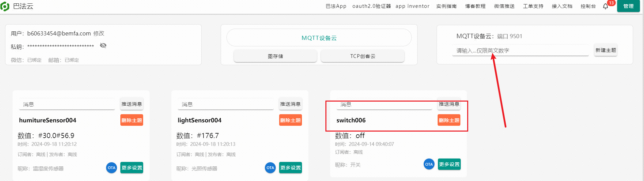This screenshot has width=644, height=181.
Task: Click 邮箱: 已绑定 status text
Action: click(x=64, y=60)
